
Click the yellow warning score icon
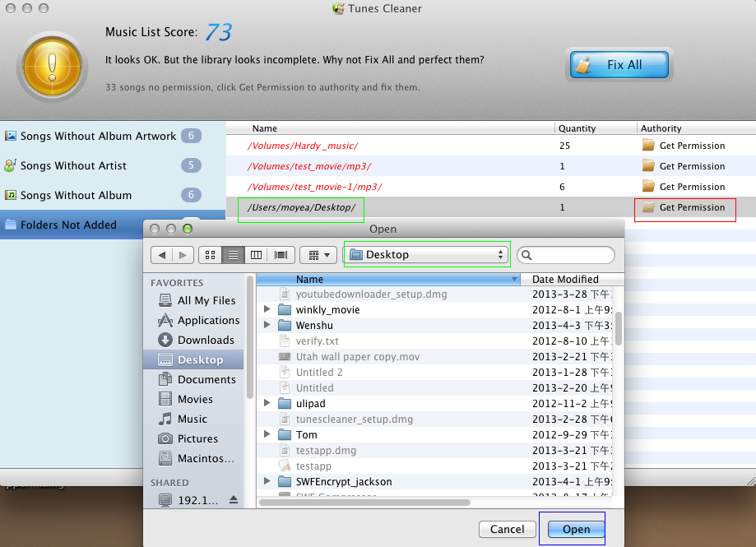(x=52, y=66)
